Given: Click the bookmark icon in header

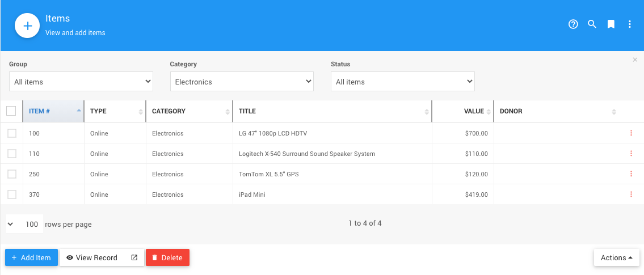Looking at the screenshot, I should tap(611, 24).
